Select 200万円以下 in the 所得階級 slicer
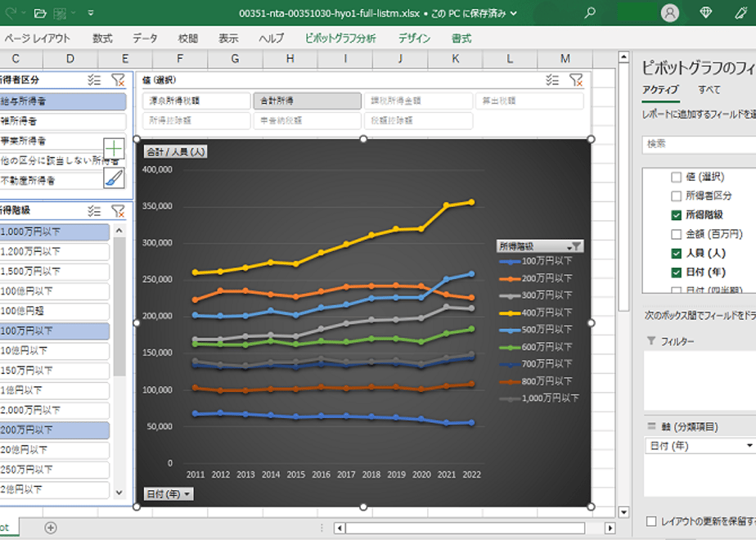756x540 pixels. (55, 430)
